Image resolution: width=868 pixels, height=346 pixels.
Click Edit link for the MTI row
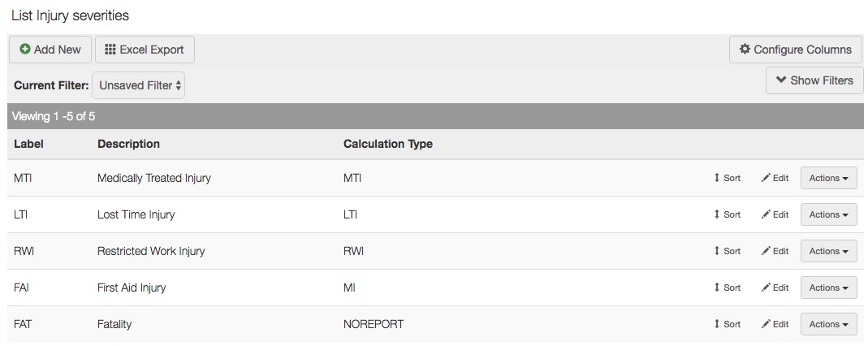(775, 178)
